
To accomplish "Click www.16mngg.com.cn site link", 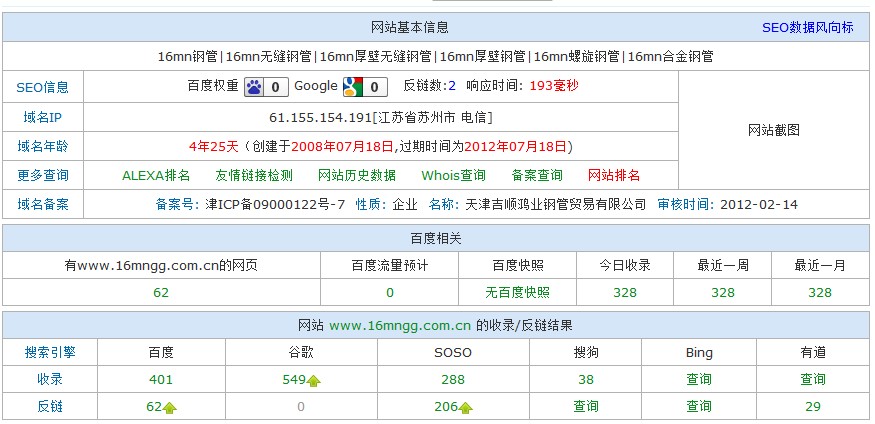I will (400, 326).
